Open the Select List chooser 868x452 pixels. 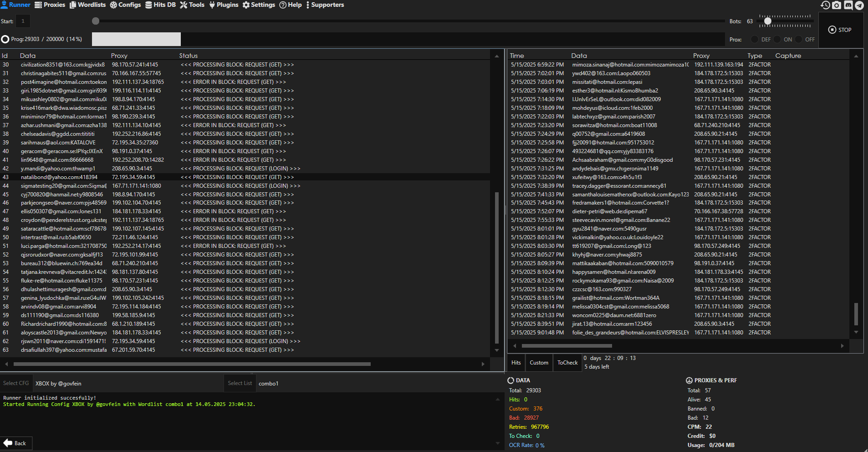(240, 383)
